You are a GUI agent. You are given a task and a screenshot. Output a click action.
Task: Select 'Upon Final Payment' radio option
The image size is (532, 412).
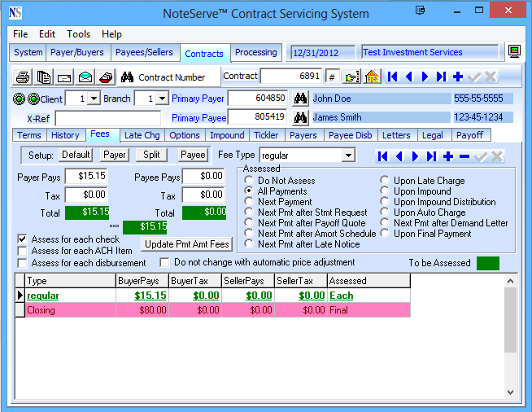(386, 234)
